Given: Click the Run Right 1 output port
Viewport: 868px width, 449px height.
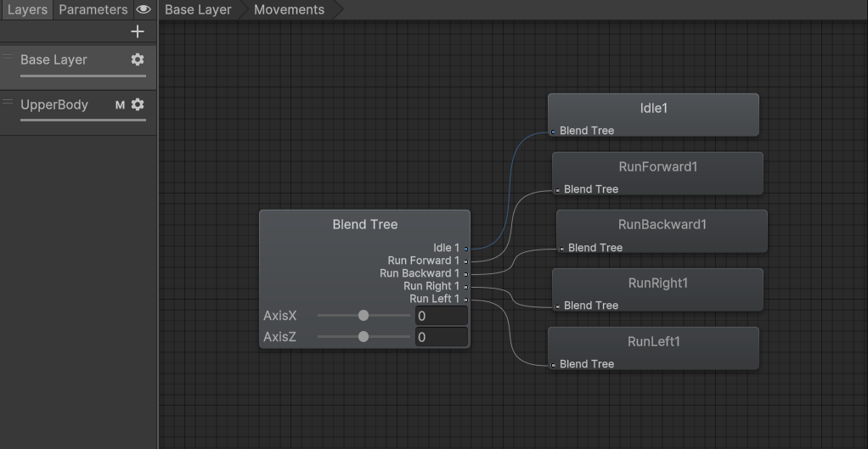Looking at the screenshot, I should (x=466, y=287).
